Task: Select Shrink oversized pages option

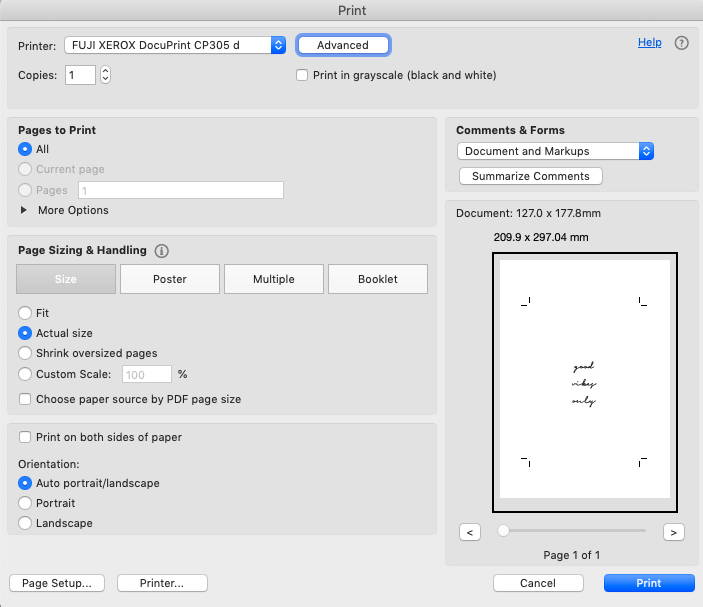Action: pyautogui.click(x=25, y=353)
